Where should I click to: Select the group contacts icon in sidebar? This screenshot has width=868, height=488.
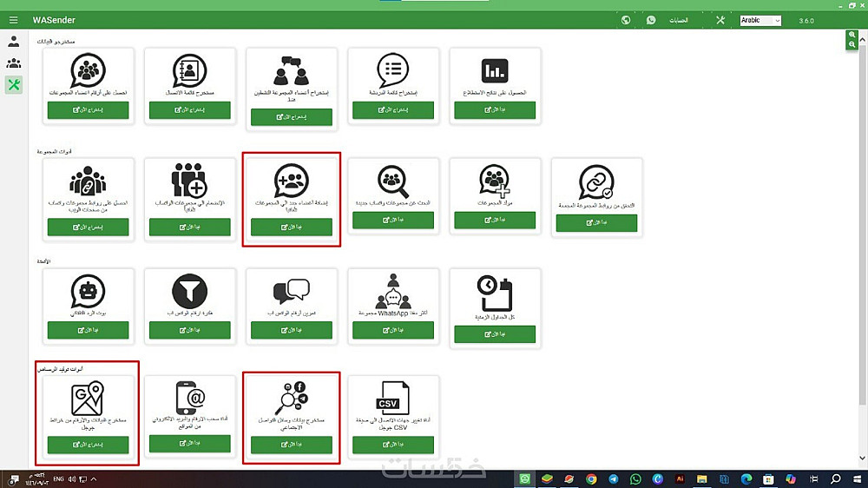pos(14,63)
